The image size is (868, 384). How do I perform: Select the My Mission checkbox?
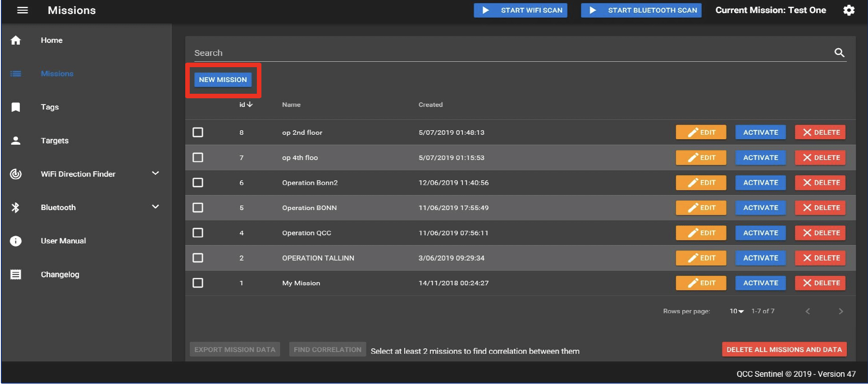coord(198,283)
